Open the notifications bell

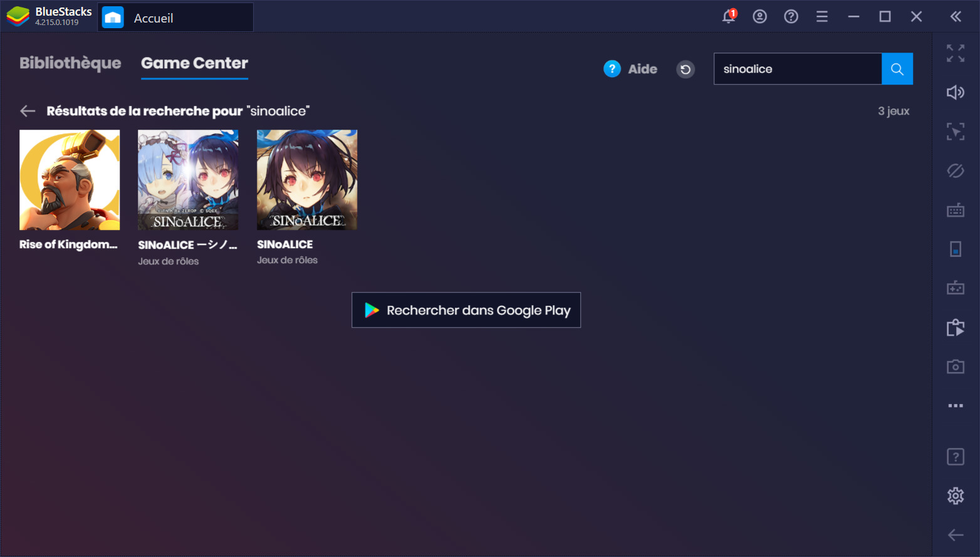729,16
